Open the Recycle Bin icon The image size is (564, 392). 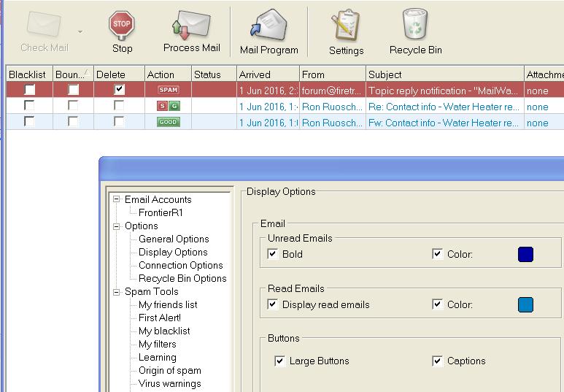[415, 25]
